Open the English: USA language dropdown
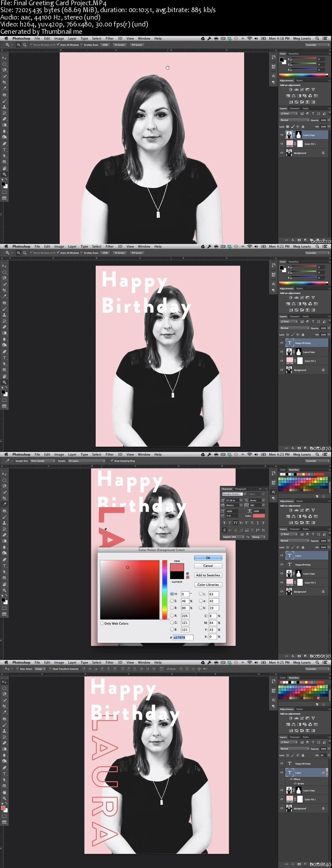 (x=233, y=537)
